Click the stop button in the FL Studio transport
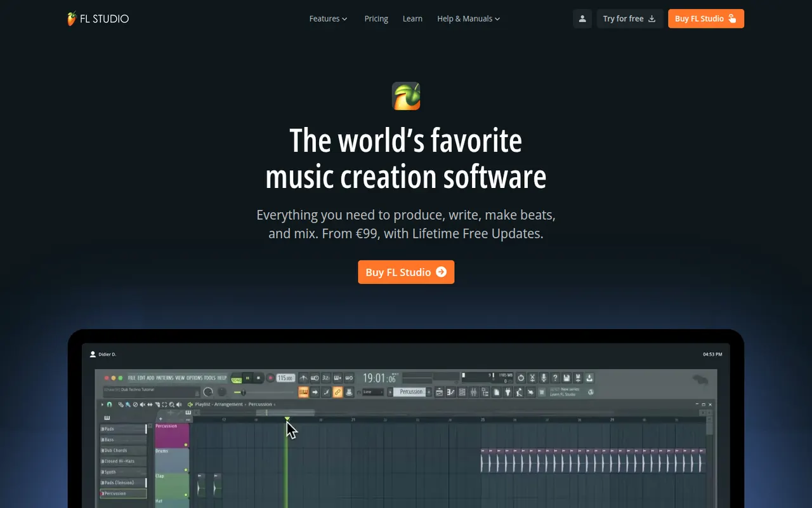 (x=258, y=378)
